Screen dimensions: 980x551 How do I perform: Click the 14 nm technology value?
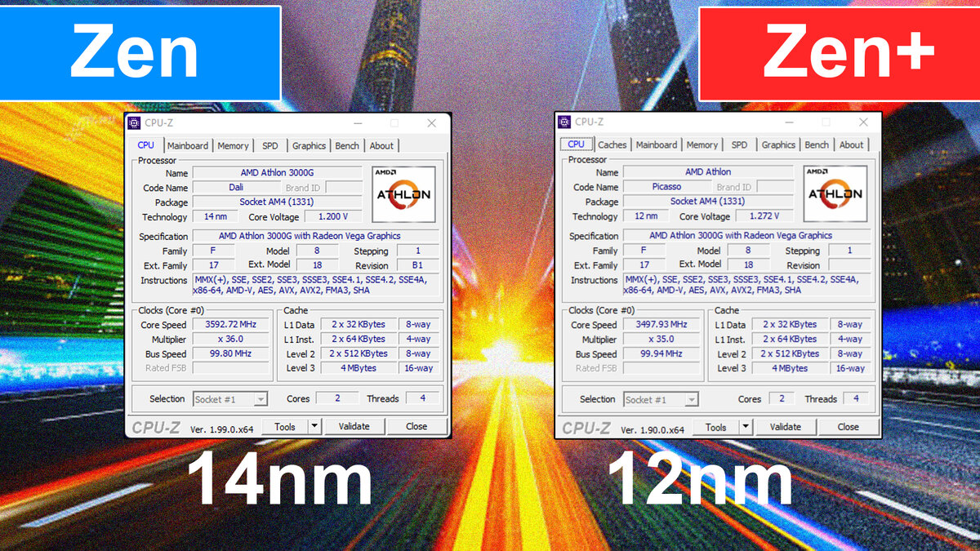(x=216, y=217)
